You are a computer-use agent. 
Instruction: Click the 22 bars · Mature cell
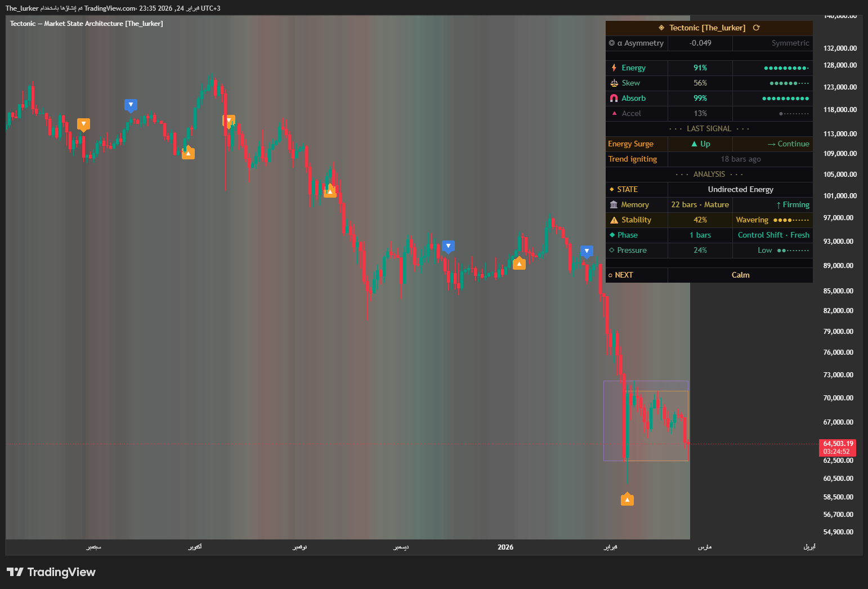pyautogui.click(x=700, y=204)
